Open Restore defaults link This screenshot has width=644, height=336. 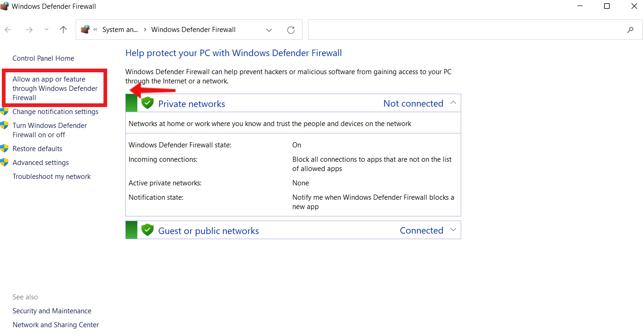[37, 149]
